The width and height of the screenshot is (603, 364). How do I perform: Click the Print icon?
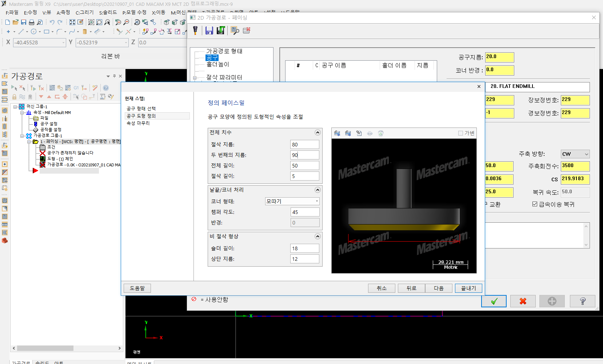tap(32, 22)
